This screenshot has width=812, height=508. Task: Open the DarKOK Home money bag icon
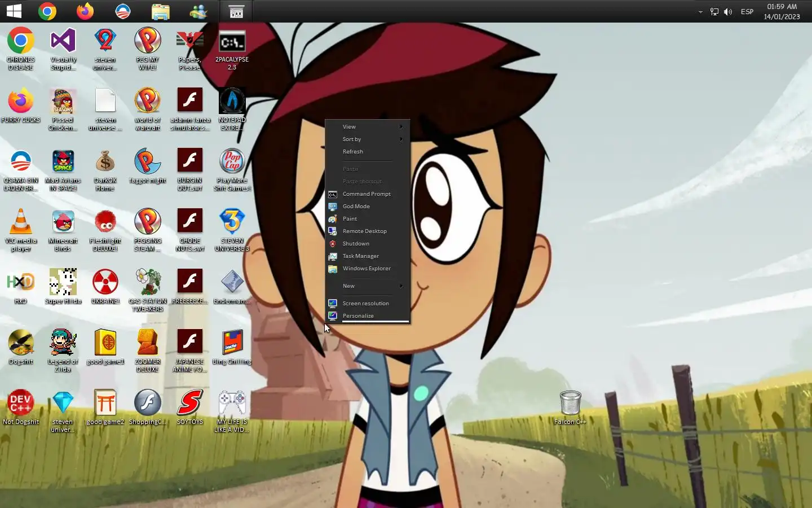click(x=105, y=170)
